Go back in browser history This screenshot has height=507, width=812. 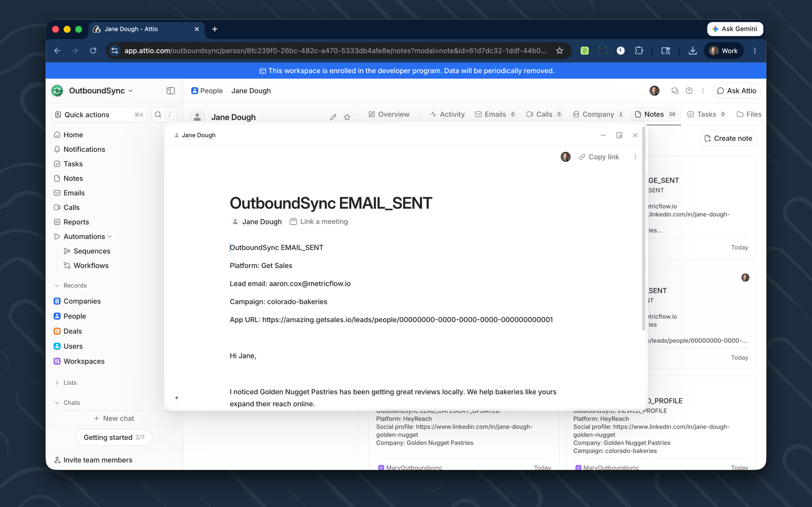click(x=57, y=51)
